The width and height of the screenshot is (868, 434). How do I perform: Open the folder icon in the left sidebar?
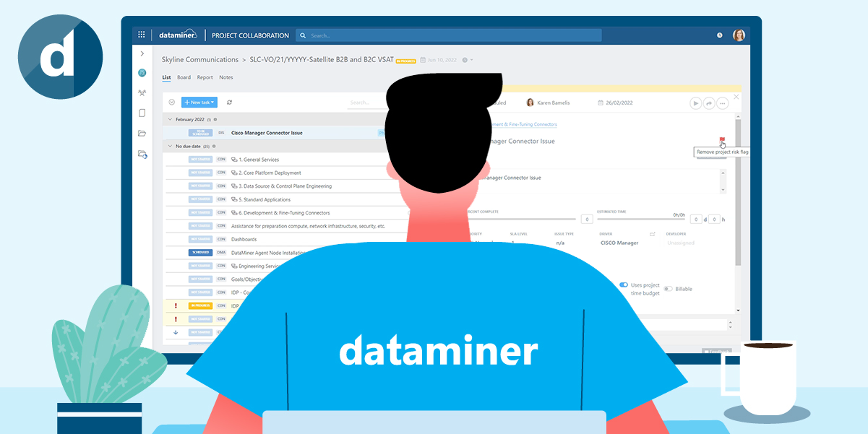pos(142,133)
